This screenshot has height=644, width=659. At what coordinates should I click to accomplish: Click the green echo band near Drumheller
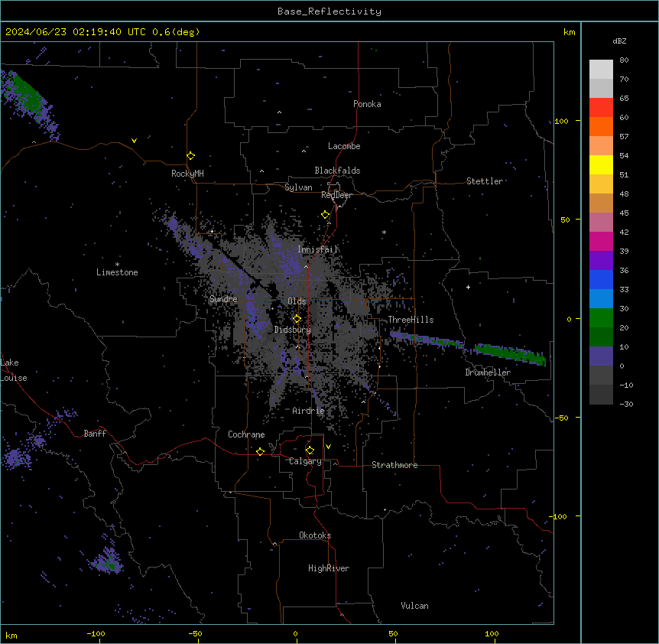coord(510,354)
